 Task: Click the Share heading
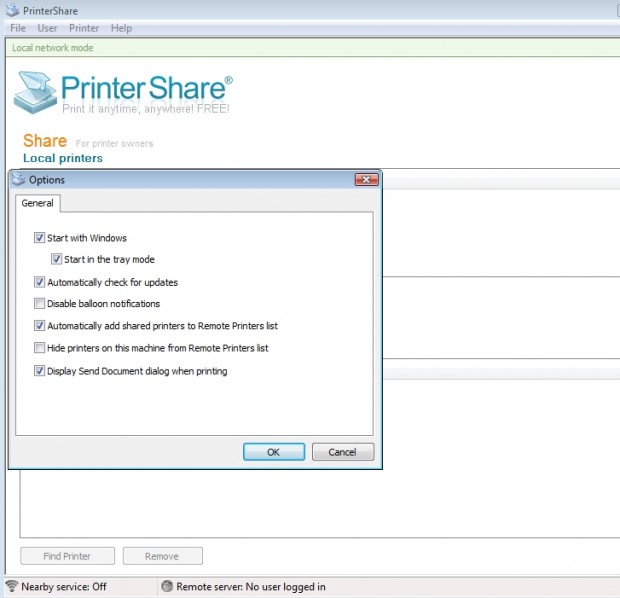(45, 141)
